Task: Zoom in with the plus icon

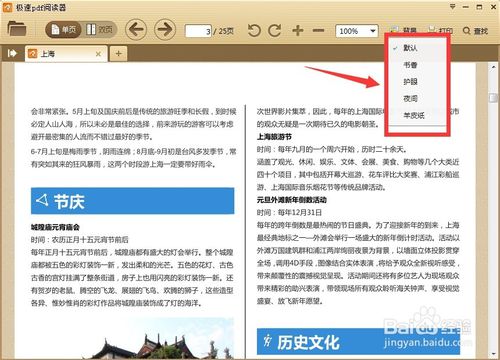Action: pyautogui.click(x=298, y=30)
